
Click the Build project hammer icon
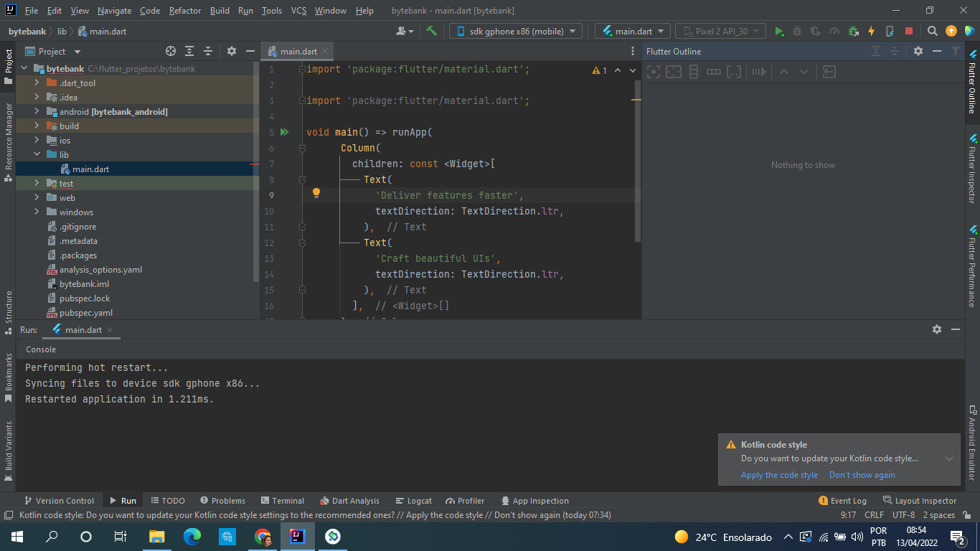[431, 31]
